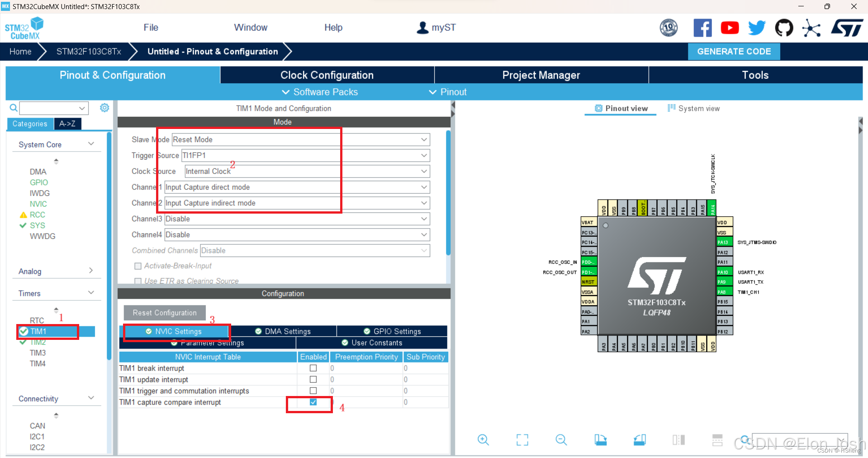Open the Slave Mode dropdown
The height and width of the screenshot is (458, 868).
click(x=423, y=139)
